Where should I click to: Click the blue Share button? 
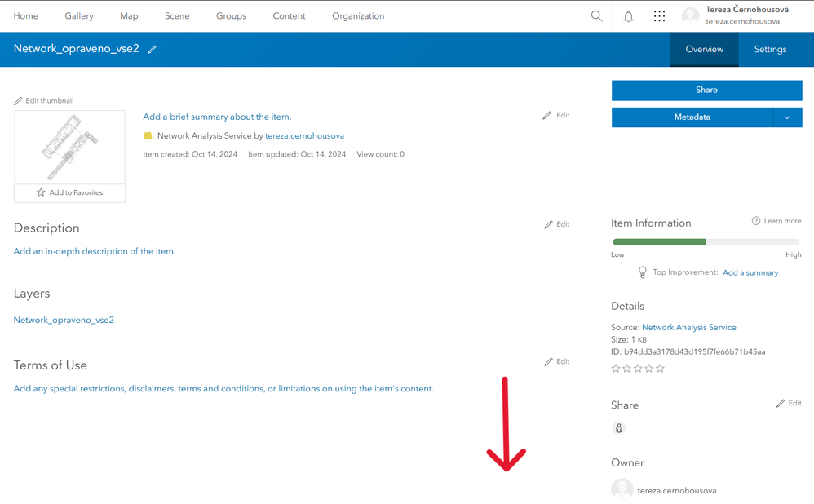point(706,91)
